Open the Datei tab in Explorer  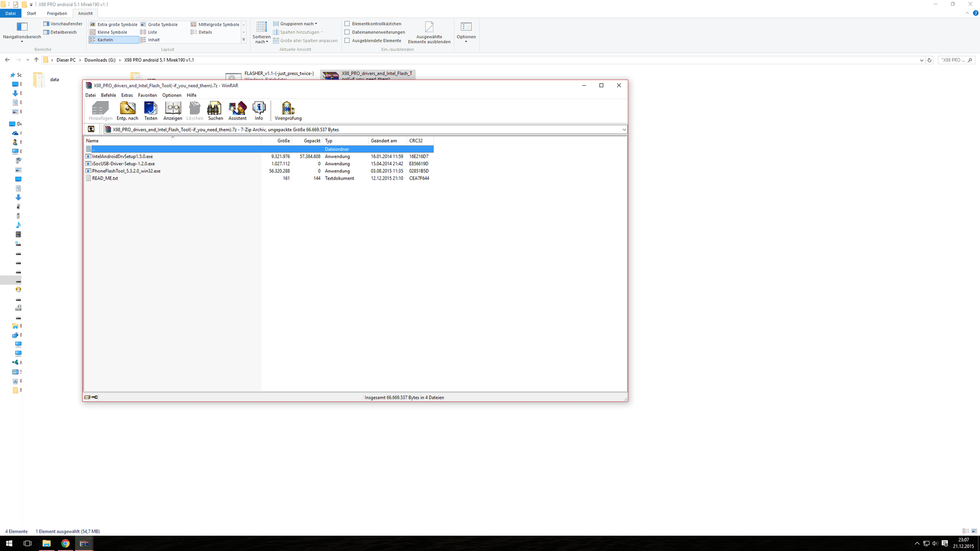point(11,13)
